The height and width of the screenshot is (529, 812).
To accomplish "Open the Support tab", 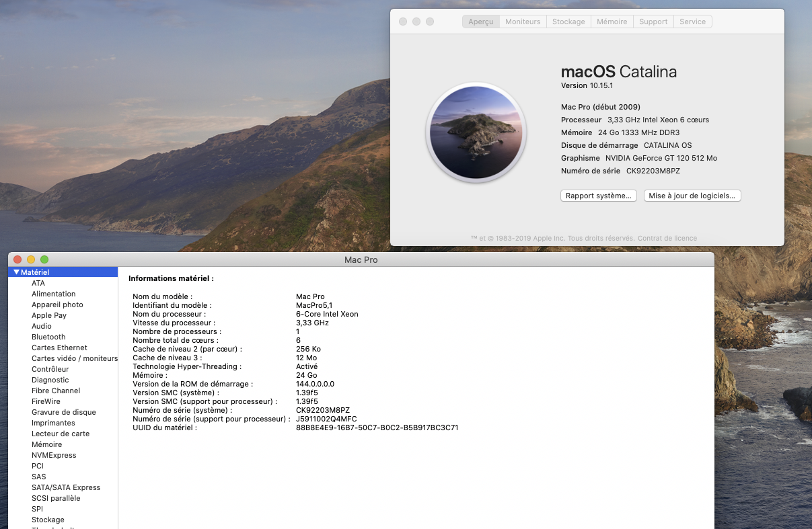I will (x=653, y=22).
